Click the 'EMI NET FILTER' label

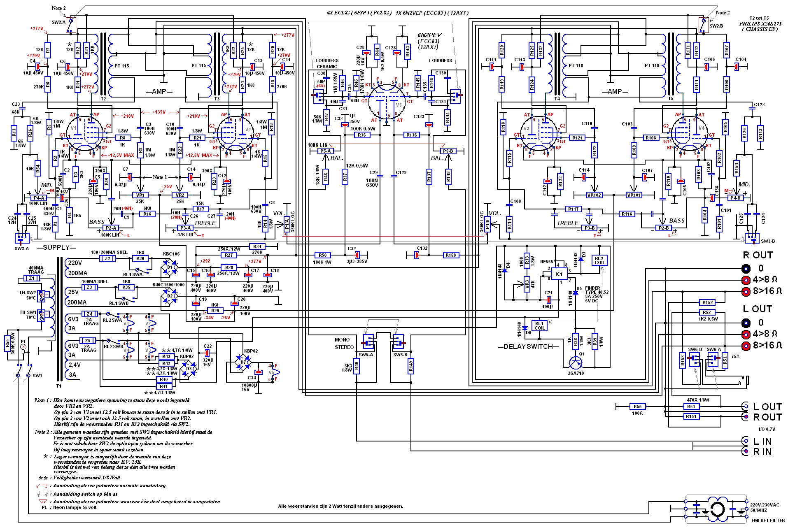click(768, 520)
